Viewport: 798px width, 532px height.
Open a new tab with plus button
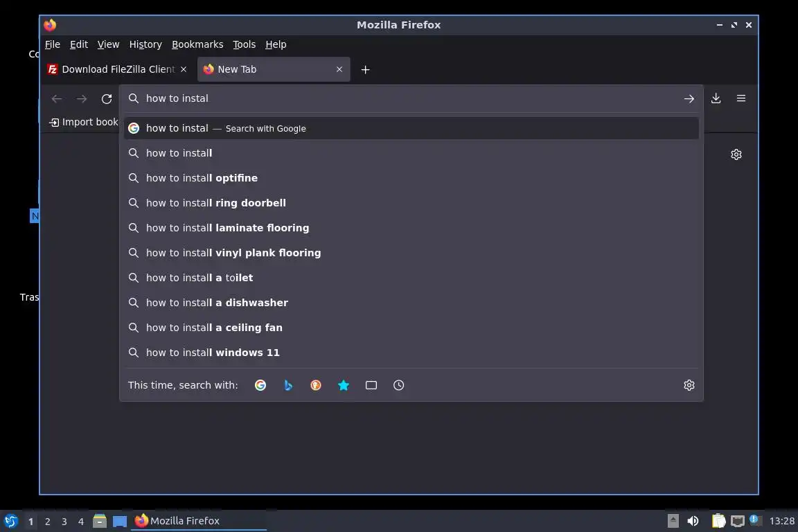366,70
